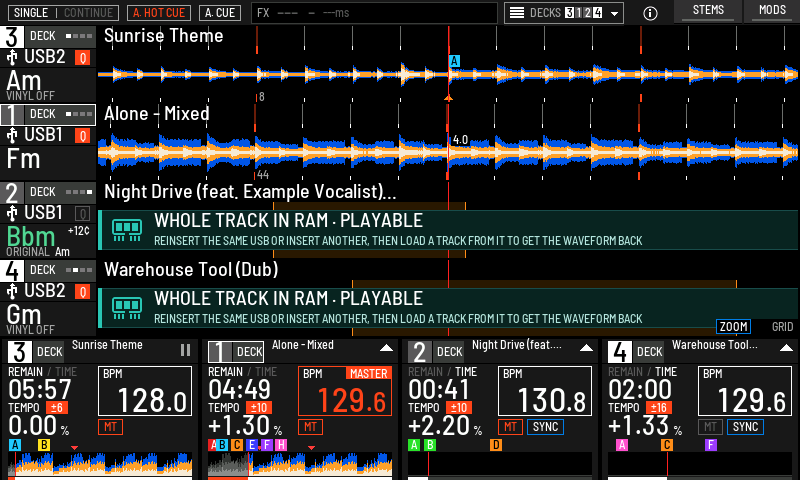Image resolution: width=800 pixels, height=480 pixels.
Task: Seek in the deck 3 overview waveform
Action: click(100, 464)
